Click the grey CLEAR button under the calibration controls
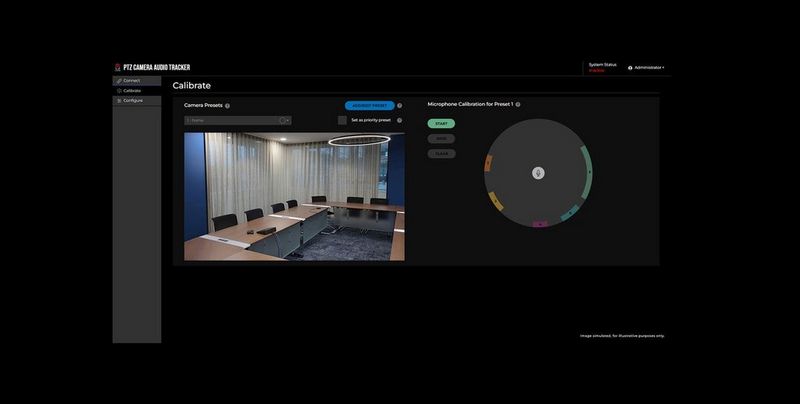 tap(441, 154)
